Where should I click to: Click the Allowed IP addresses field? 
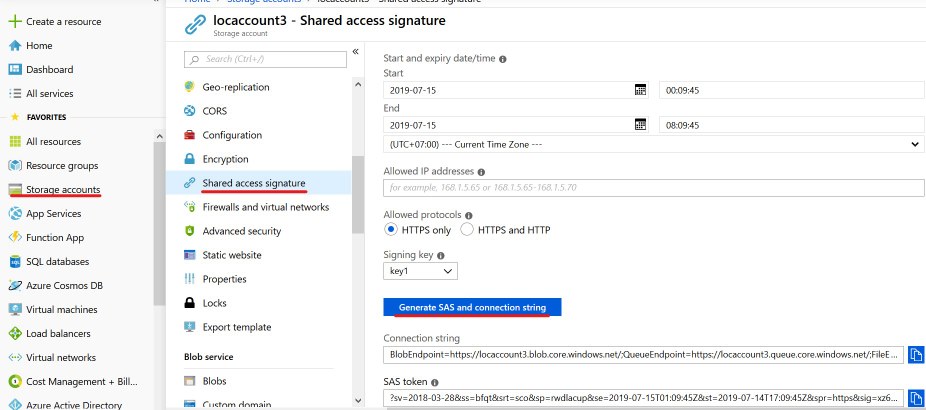click(654, 188)
